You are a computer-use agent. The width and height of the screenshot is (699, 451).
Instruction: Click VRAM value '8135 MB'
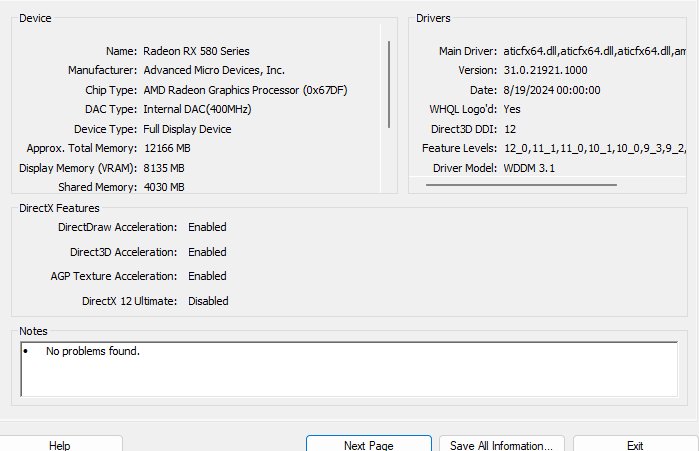(164, 168)
